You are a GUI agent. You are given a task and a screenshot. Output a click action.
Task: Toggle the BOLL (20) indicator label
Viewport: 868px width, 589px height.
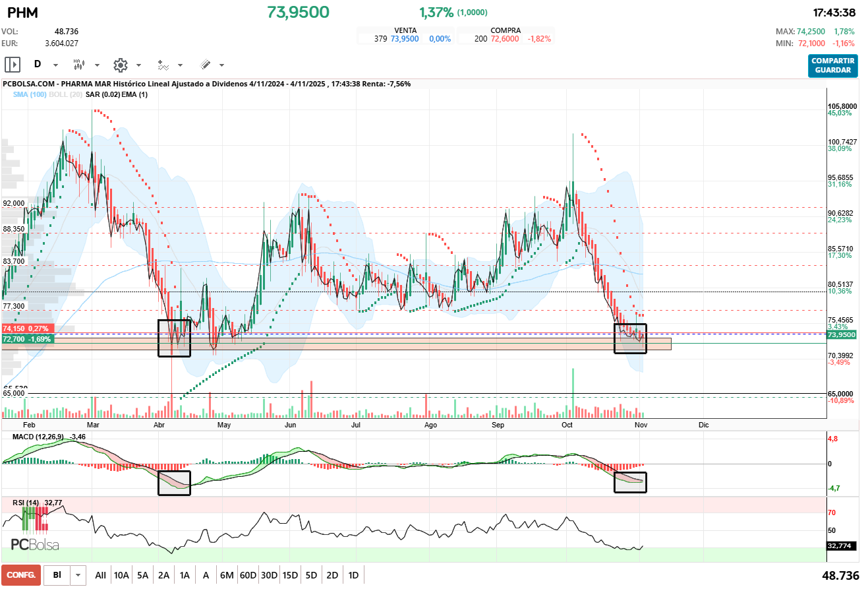pos(67,95)
